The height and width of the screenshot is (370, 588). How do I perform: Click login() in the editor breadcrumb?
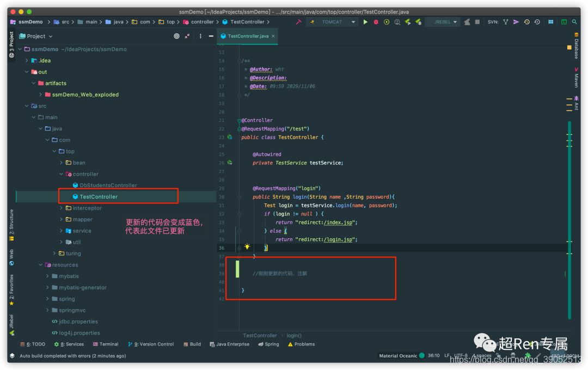click(x=294, y=336)
